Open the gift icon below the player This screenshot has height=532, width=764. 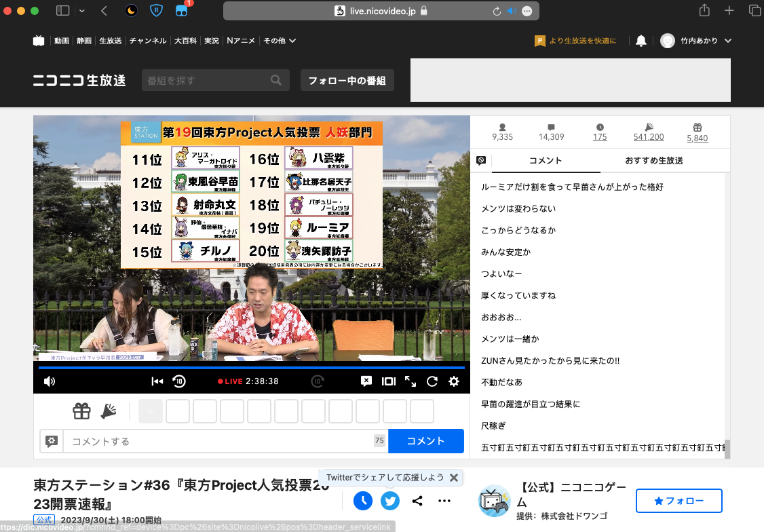[x=81, y=411]
